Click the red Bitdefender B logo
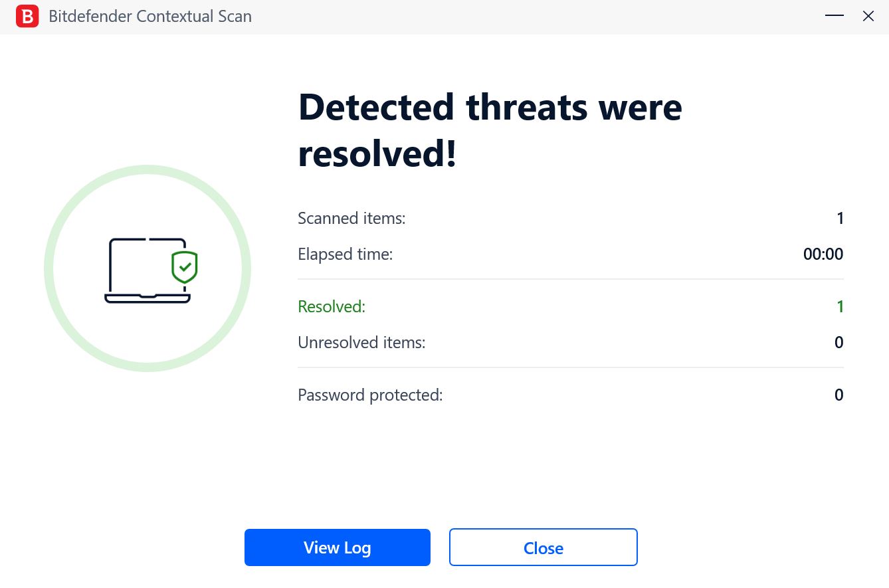The image size is (889, 588). click(27, 16)
